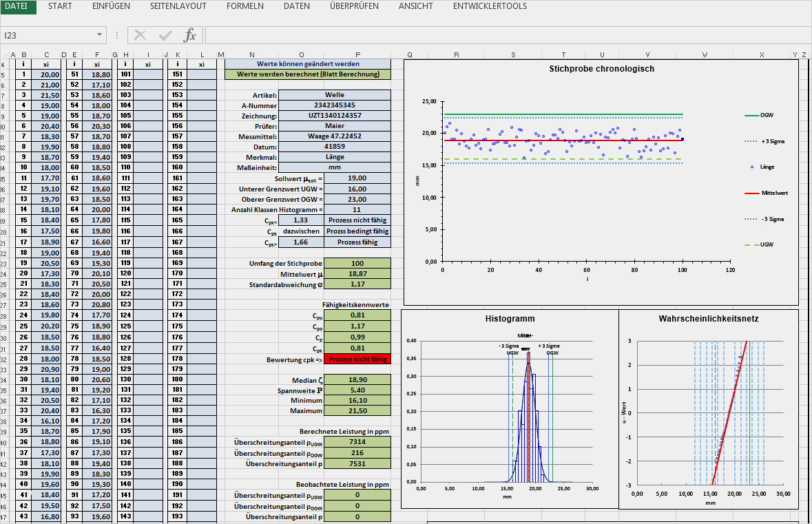Viewport: 812px width, 524px height.
Task: Select the Prüfer cell containing 'Maier'
Action: click(334, 126)
